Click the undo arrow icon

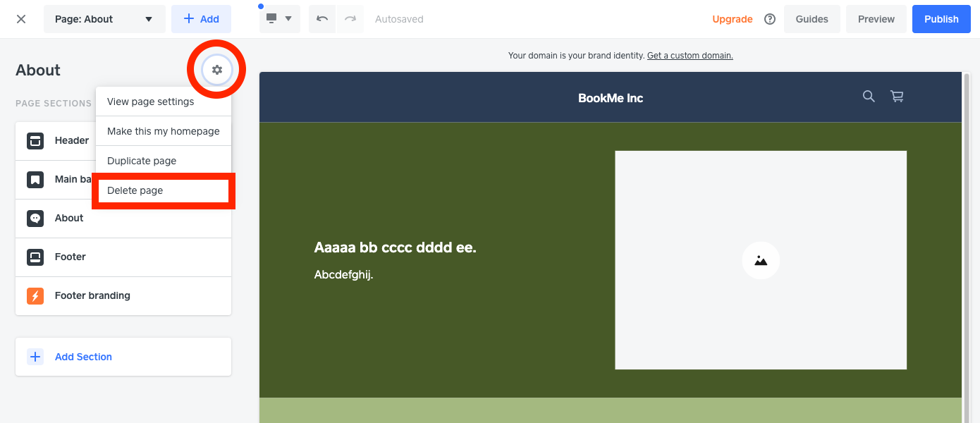coord(322,19)
